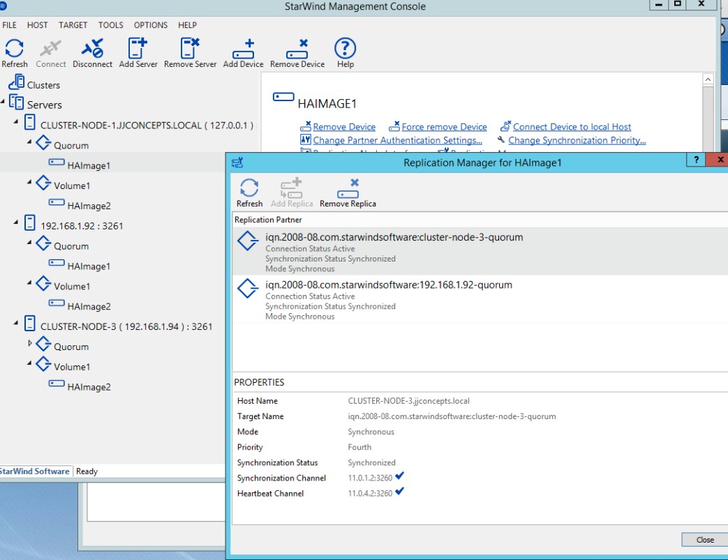Open the FILE menu
The image size is (728, 560).
(9, 25)
